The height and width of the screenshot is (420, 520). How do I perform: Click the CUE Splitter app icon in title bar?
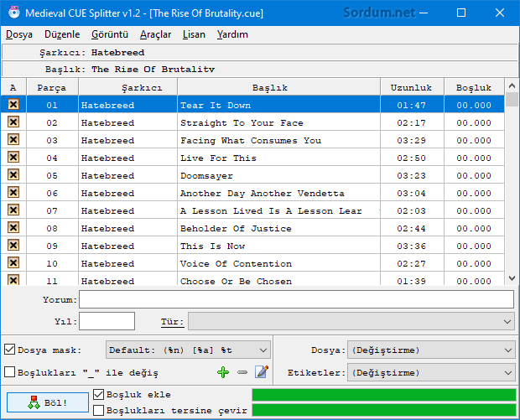(x=14, y=13)
